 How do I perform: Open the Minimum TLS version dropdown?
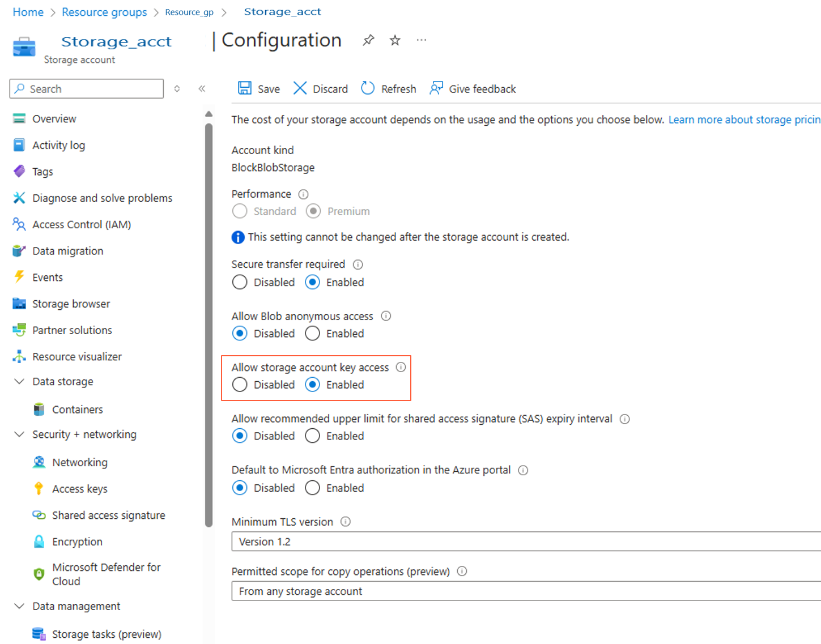pyautogui.click(x=526, y=541)
